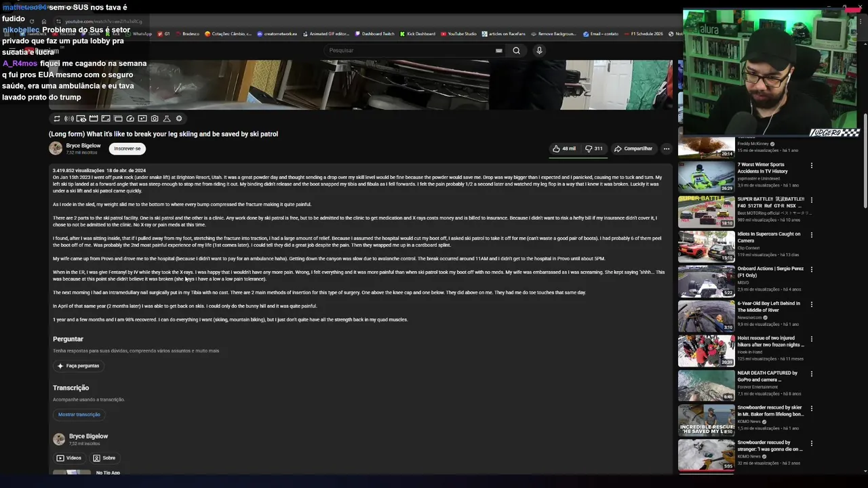Click the Perguntar section heading
The height and width of the screenshot is (488, 868).
68,339
